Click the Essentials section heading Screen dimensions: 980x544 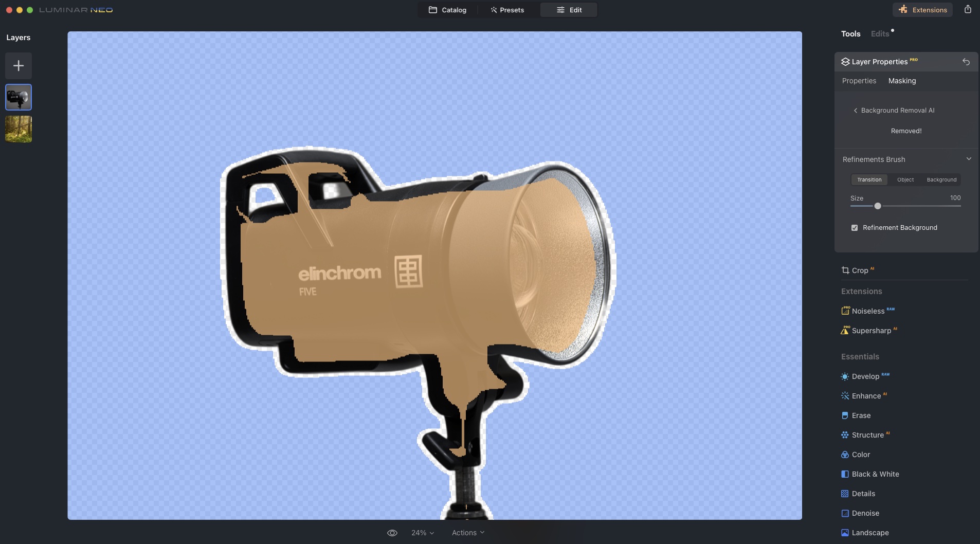click(860, 357)
